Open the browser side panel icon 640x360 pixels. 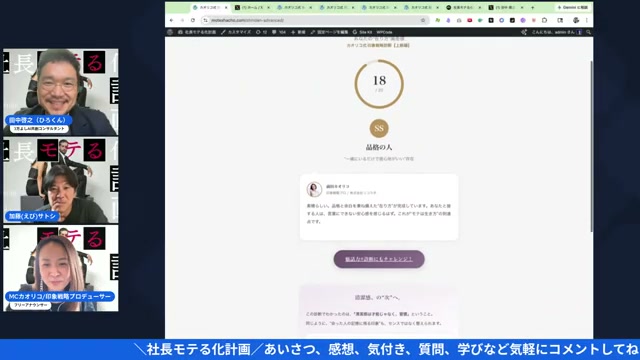click(x=560, y=20)
